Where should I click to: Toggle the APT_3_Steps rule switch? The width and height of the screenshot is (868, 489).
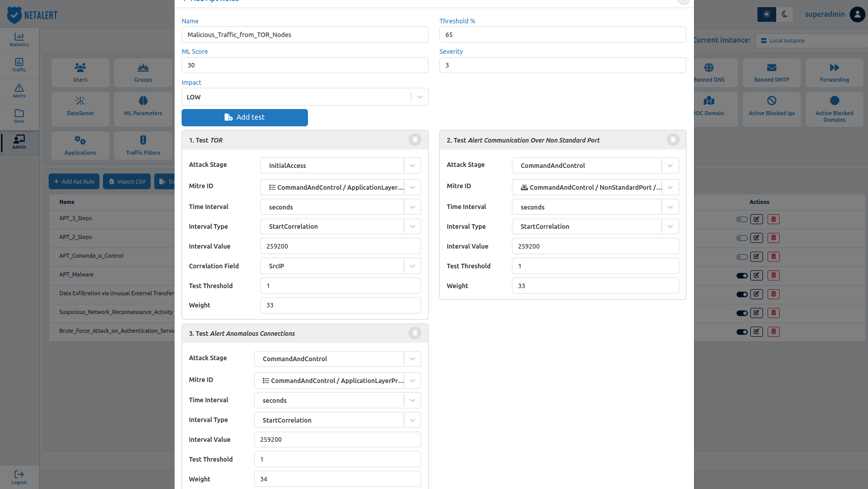(x=742, y=220)
